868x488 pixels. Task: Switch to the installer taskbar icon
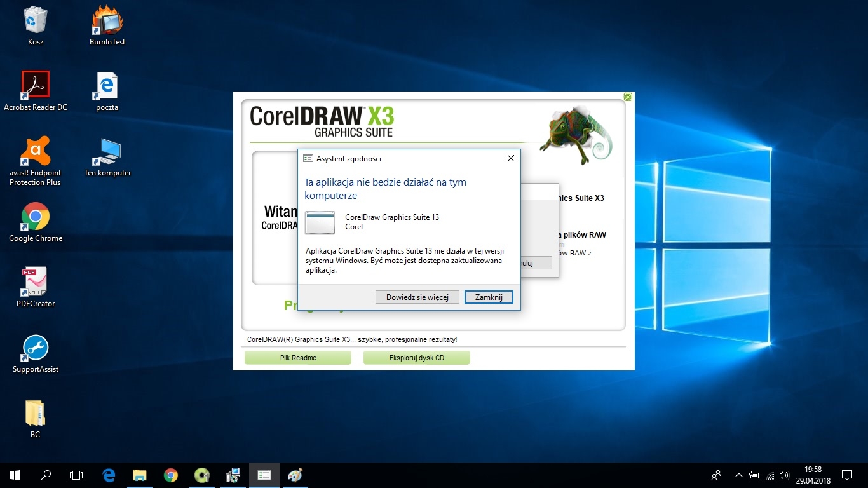coord(233,475)
